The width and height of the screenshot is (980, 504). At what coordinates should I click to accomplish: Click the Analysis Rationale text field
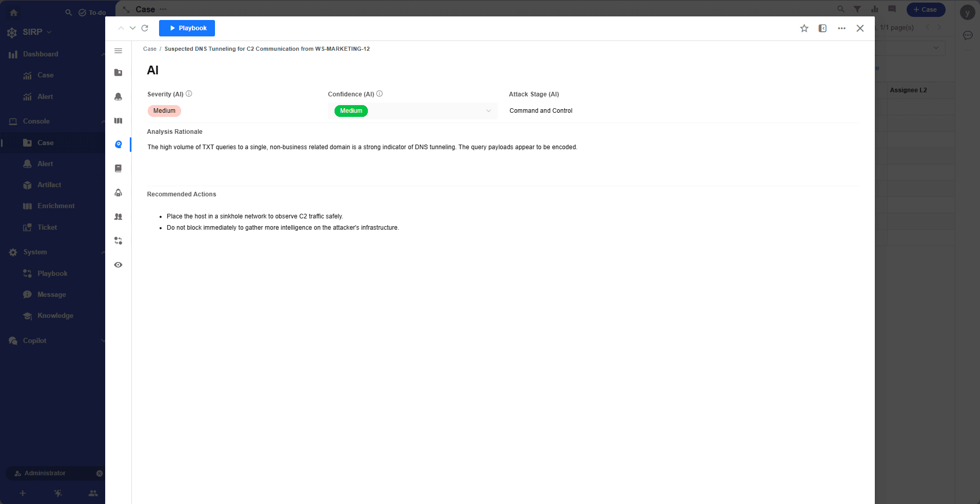click(x=362, y=147)
